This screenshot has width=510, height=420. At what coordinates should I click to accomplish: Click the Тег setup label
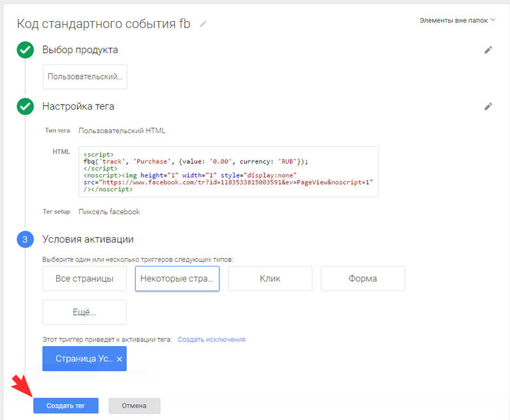point(57,212)
